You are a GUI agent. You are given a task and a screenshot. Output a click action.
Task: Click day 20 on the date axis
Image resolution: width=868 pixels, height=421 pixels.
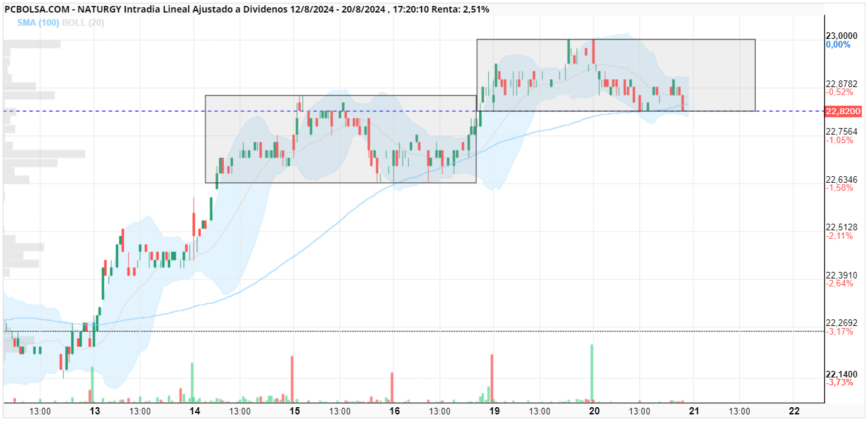[594, 410]
